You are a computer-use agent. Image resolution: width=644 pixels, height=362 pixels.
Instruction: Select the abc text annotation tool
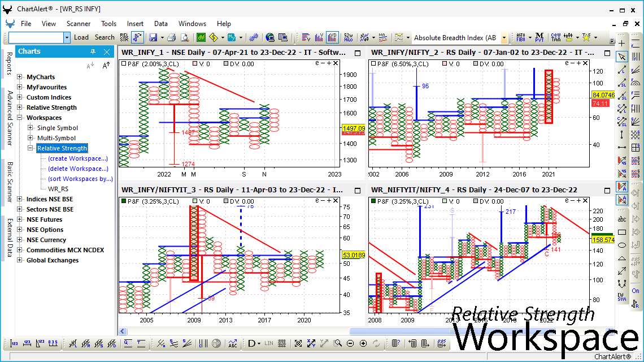click(622, 219)
